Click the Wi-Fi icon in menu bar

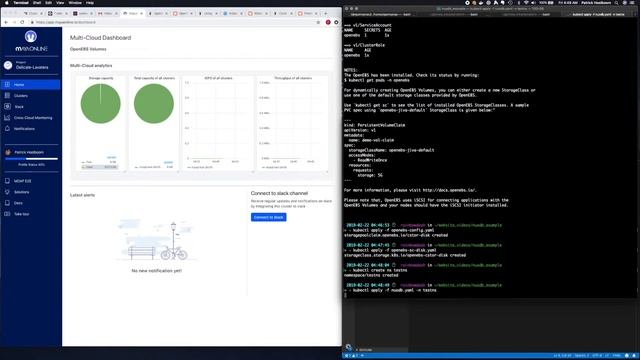point(526,3)
